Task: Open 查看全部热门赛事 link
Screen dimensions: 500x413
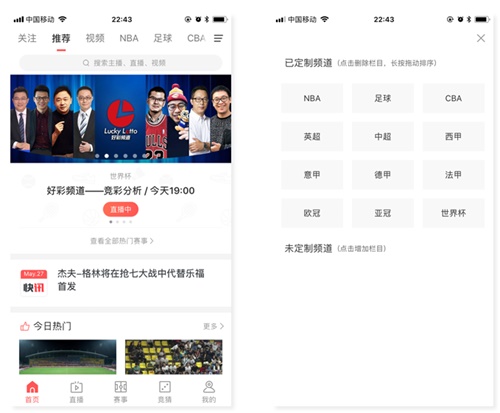Action: tap(122, 241)
